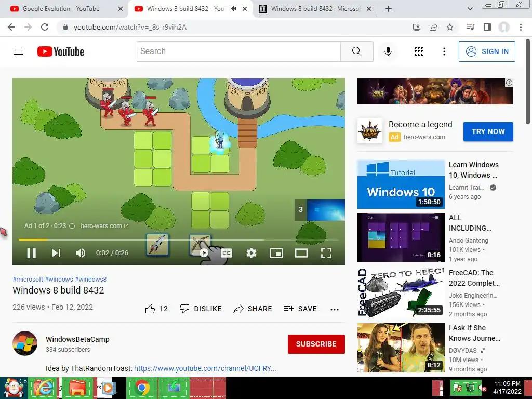Open 'I Ask If She Knows Journey' title
The image size is (532, 399).
tap(474, 333)
